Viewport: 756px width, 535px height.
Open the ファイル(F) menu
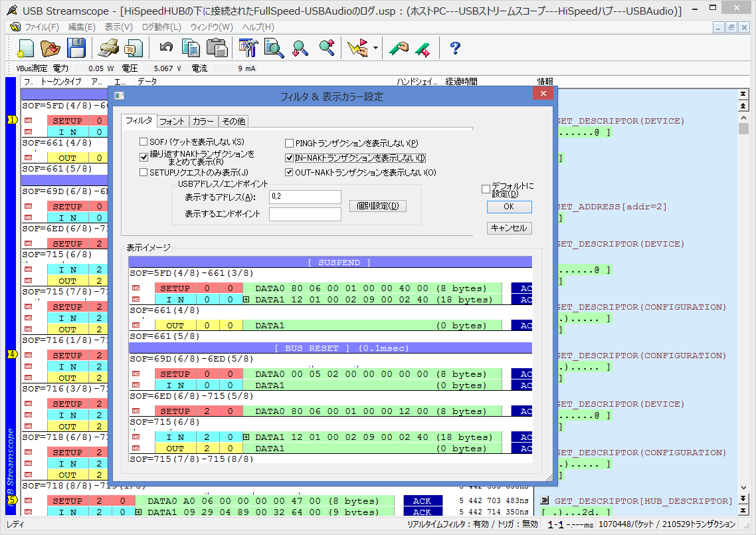point(41,27)
